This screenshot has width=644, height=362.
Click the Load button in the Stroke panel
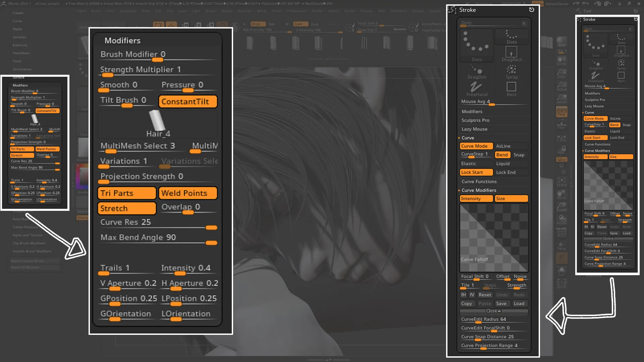pyautogui.click(x=520, y=303)
